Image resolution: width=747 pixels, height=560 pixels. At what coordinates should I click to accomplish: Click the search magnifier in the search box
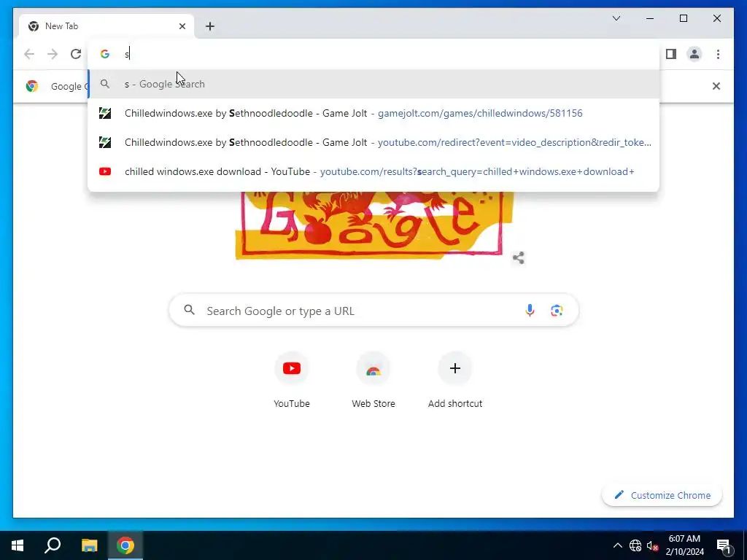click(189, 310)
